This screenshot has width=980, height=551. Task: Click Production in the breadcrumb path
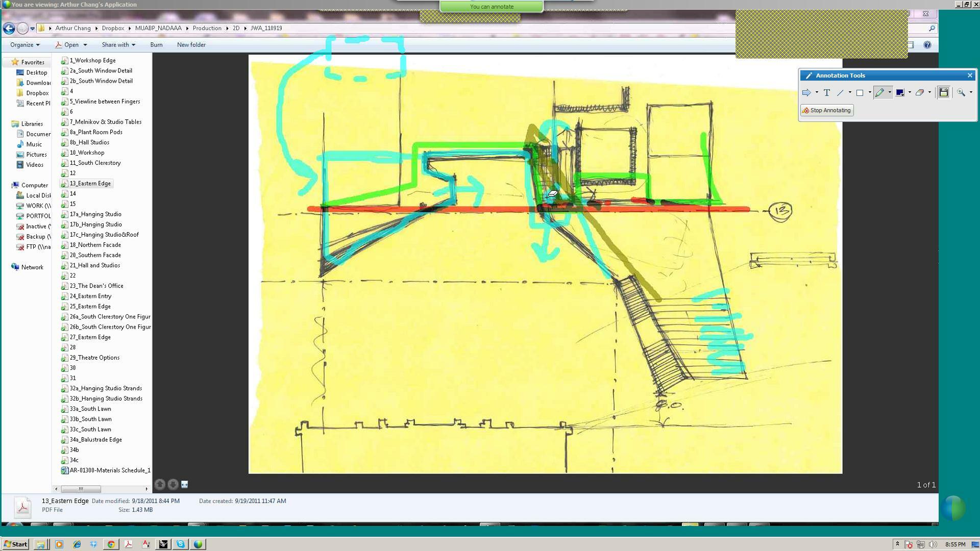click(207, 29)
